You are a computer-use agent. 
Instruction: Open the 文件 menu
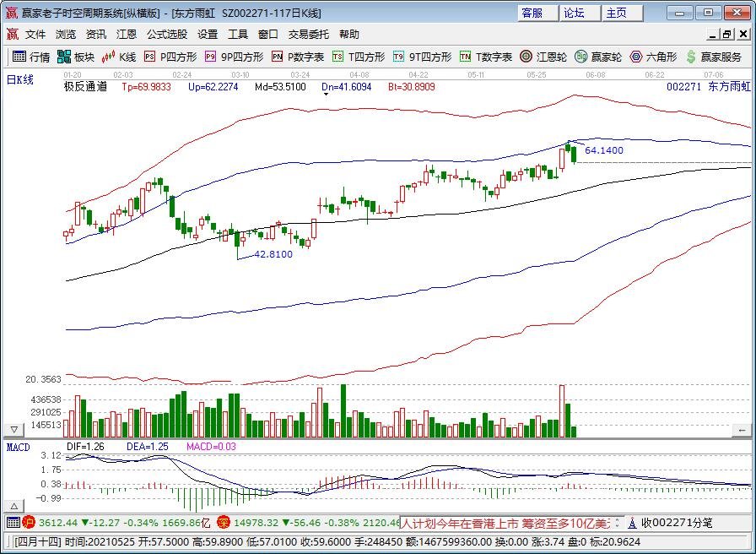(x=35, y=35)
